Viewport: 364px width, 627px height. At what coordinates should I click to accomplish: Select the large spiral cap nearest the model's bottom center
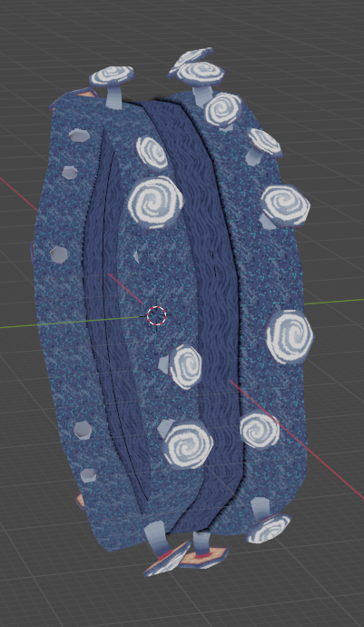coord(188,445)
